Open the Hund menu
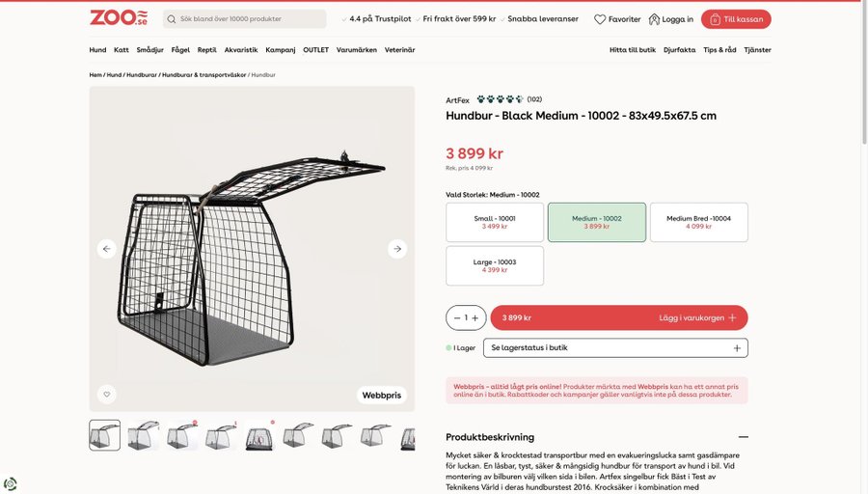The height and width of the screenshot is (494, 868). point(97,50)
